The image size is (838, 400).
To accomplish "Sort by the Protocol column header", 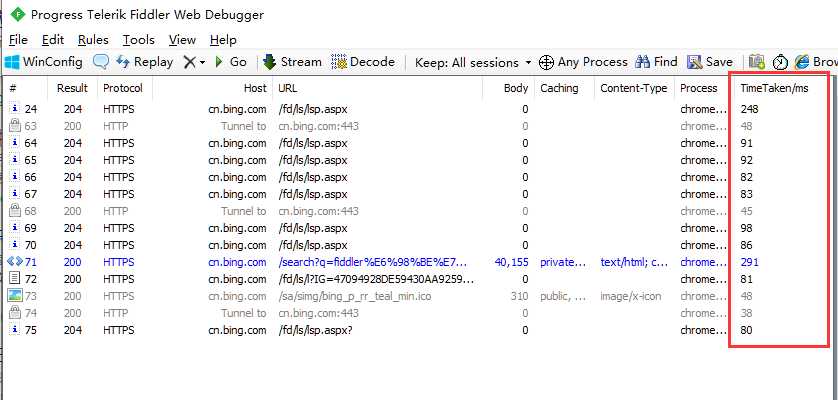I will [123, 88].
